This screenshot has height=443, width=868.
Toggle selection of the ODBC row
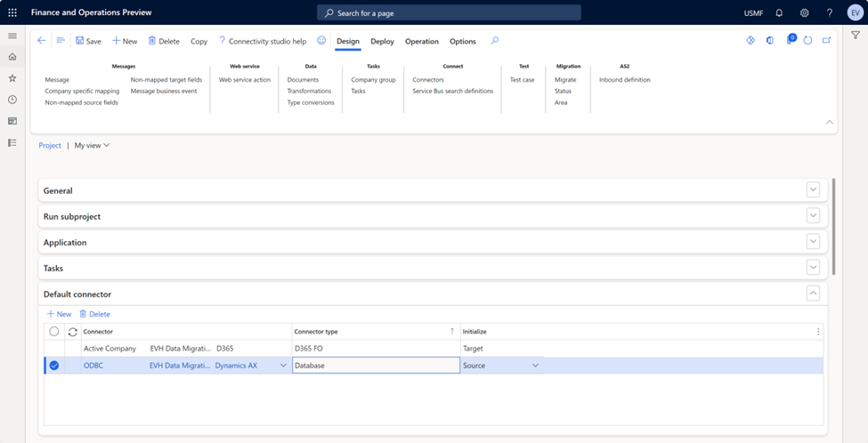coord(53,365)
